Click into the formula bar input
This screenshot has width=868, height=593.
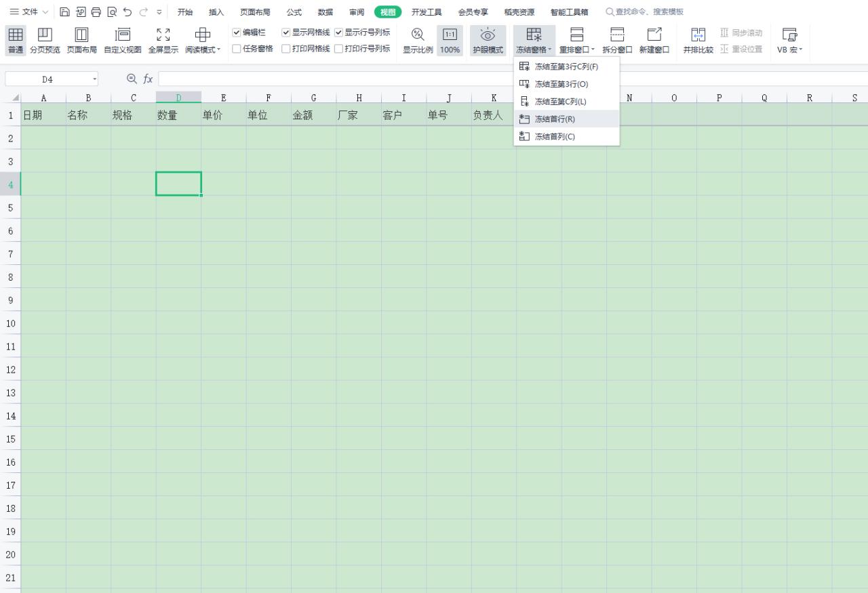(513, 79)
